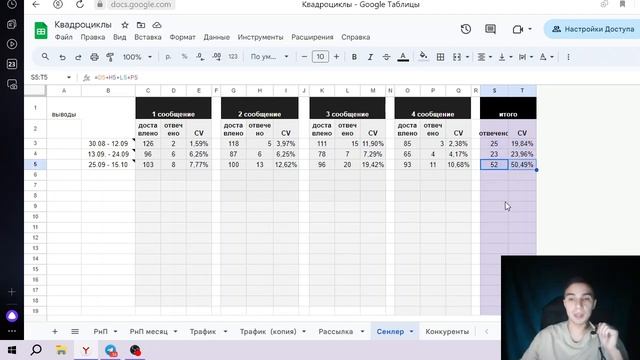Add a new sheet

tap(55, 331)
